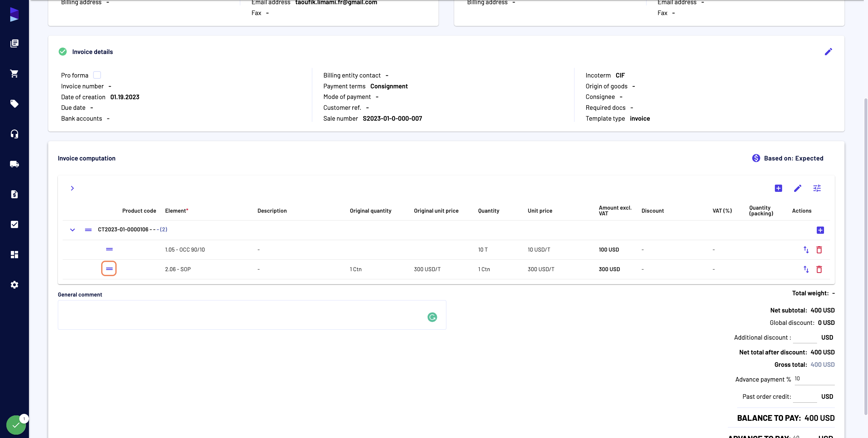
Task: Open the dashboard grid sidebar icon
Action: coord(14,255)
